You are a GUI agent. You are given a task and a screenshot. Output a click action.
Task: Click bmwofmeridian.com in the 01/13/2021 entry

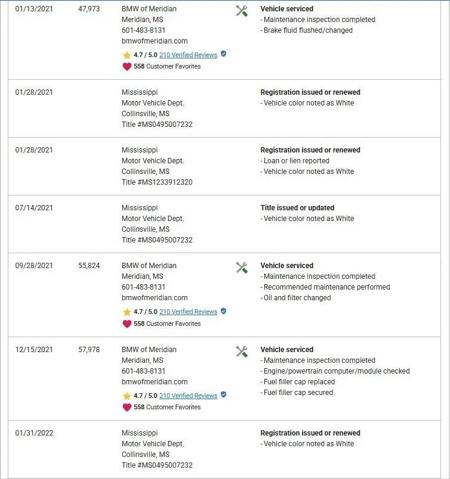(155, 41)
